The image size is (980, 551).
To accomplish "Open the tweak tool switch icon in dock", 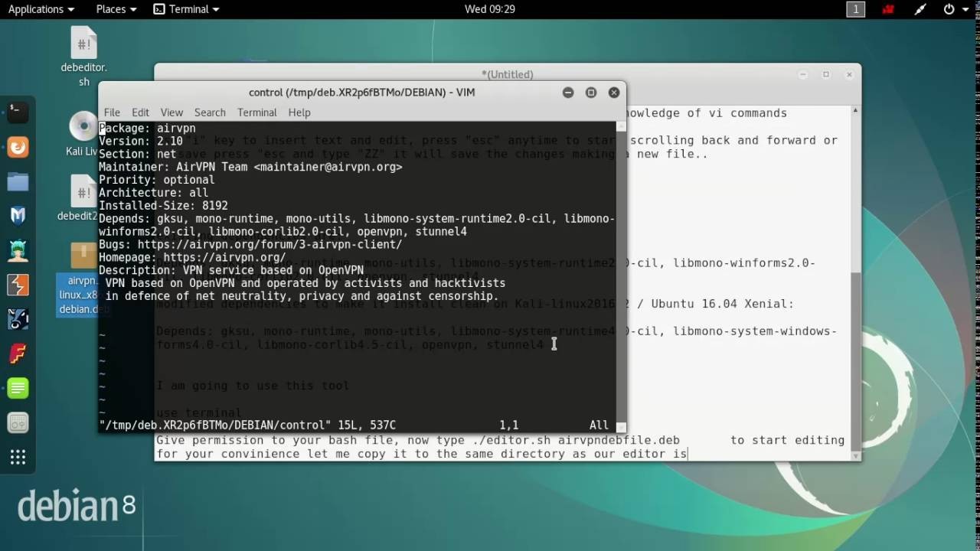I will [18, 422].
